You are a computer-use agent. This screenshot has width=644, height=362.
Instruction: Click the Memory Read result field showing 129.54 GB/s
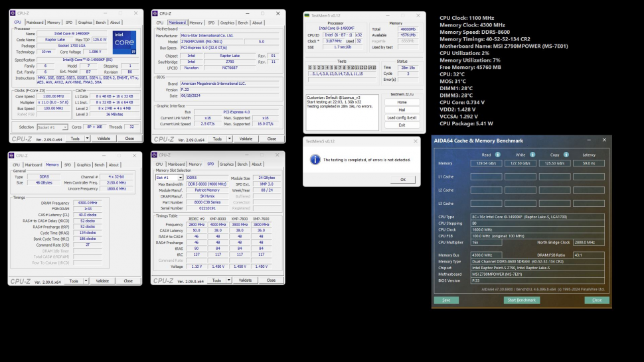click(x=486, y=163)
